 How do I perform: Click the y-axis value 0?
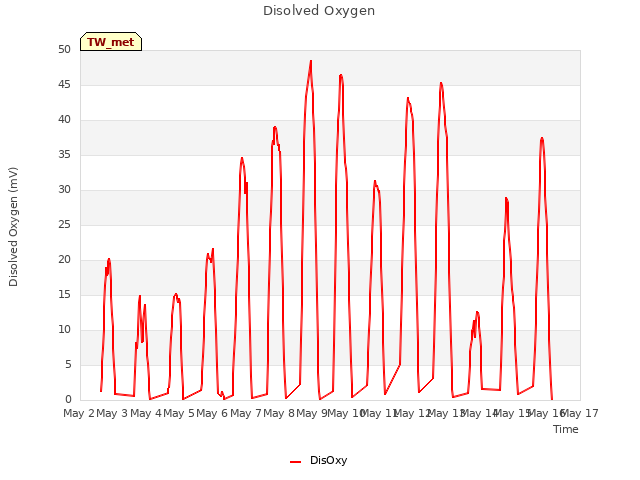point(68,400)
